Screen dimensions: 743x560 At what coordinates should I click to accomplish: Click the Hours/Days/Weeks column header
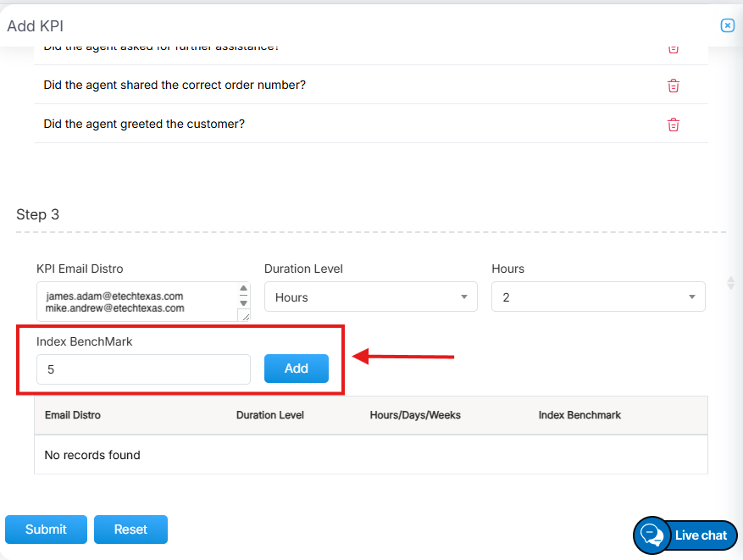pos(415,415)
